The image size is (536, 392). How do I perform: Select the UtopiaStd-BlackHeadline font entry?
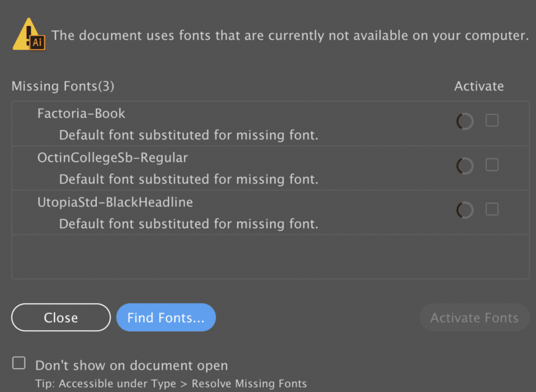(115, 202)
